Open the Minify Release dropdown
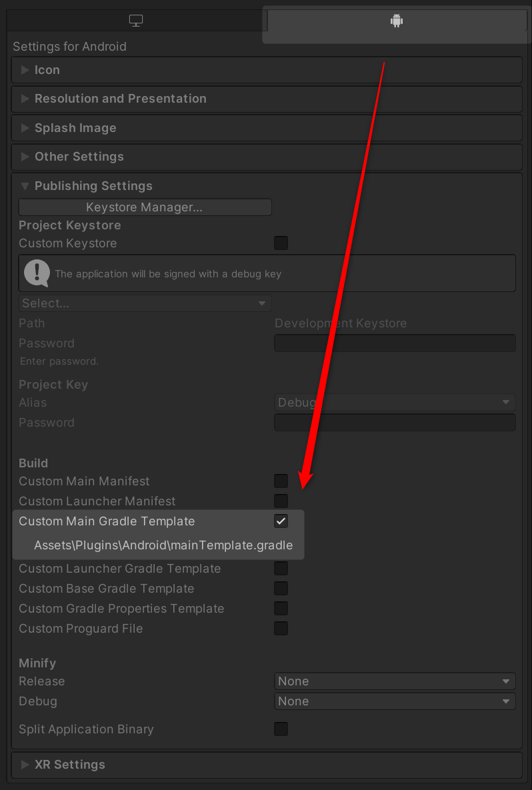This screenshot has width=532, height=790. pyautogui.click(x=395, y=681)
